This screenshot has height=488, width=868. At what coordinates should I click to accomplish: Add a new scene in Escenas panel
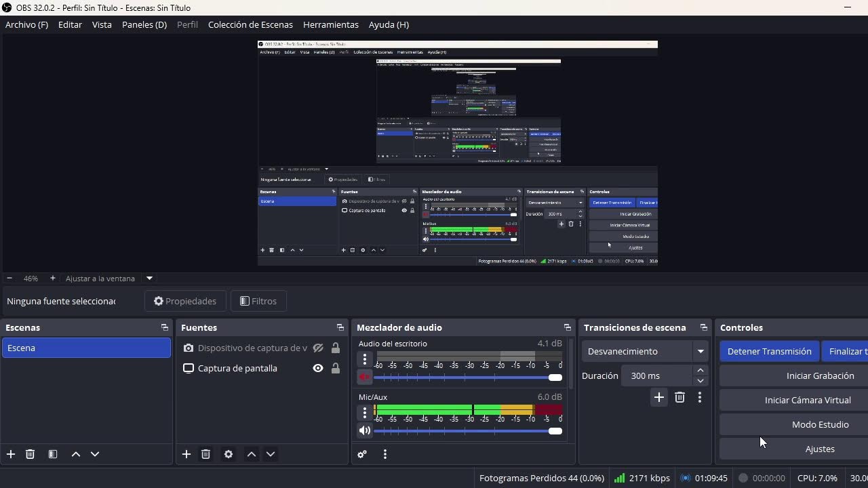(11, 454)
